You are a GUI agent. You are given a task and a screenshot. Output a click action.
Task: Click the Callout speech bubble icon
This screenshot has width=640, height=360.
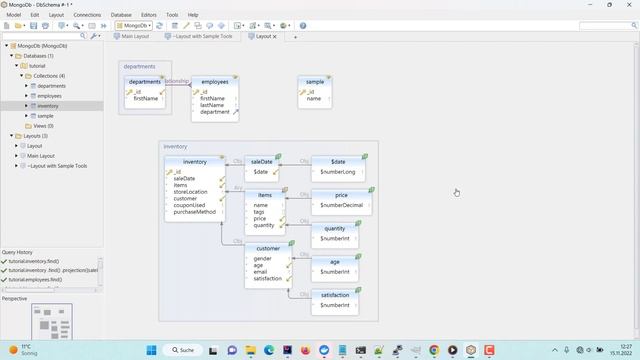tap(209, 26)
